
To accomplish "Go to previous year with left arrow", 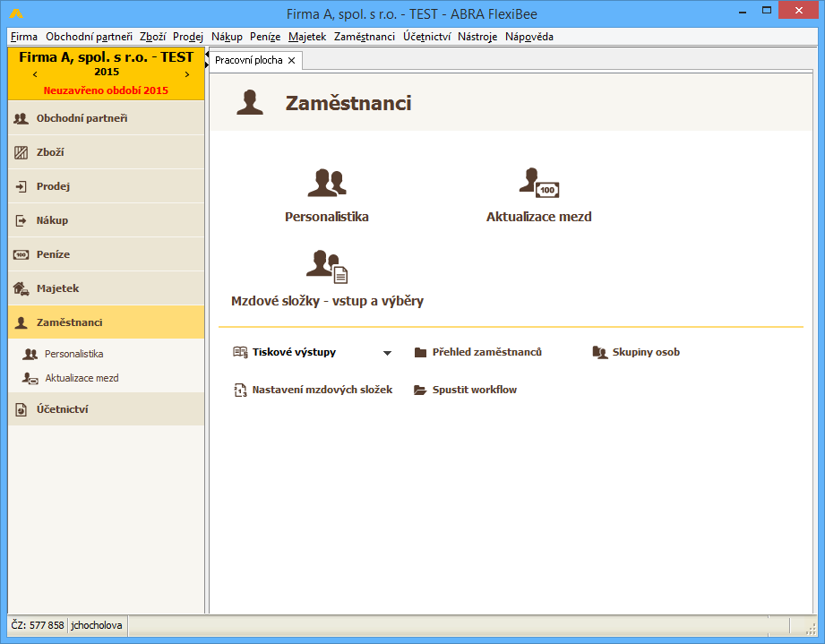I will coord(35,74).
